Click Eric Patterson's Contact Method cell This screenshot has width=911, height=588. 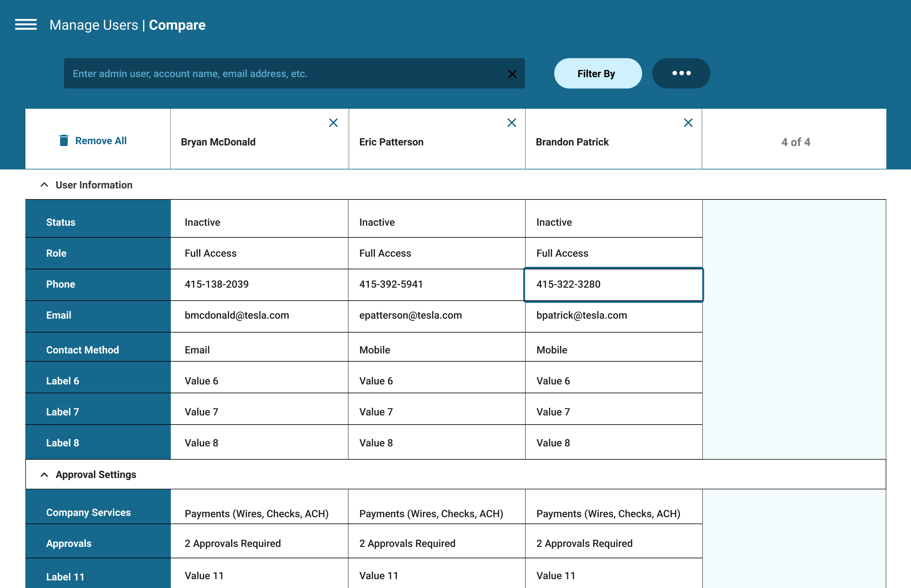click(375, 350)
